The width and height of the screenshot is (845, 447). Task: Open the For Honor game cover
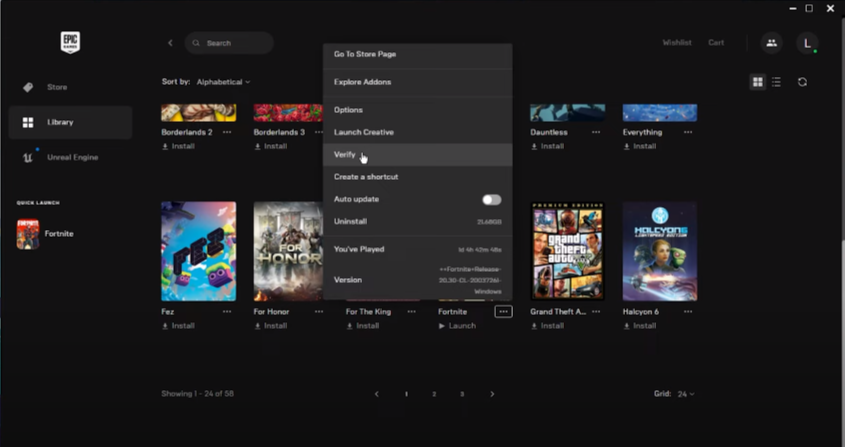(x=288, y=251)
